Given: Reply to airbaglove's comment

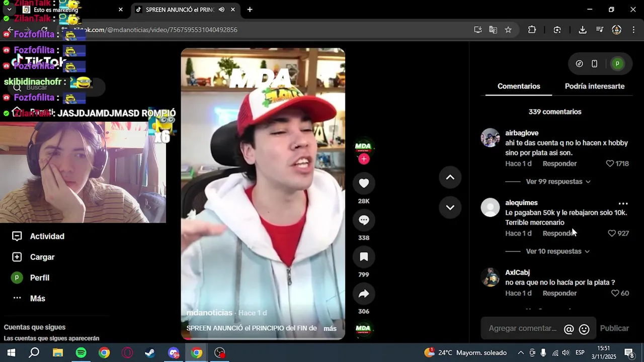Looking at the screenshot, I should pos(559,163).
